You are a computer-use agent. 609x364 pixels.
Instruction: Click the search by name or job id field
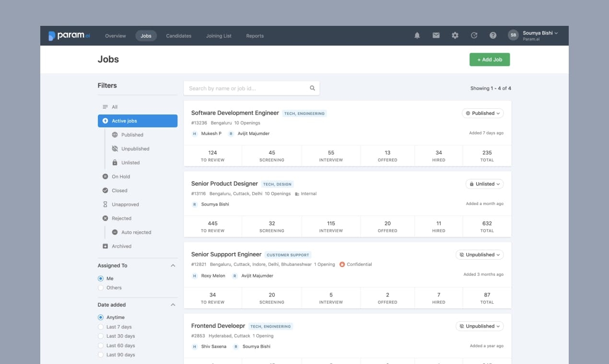[x=251, y=88]
